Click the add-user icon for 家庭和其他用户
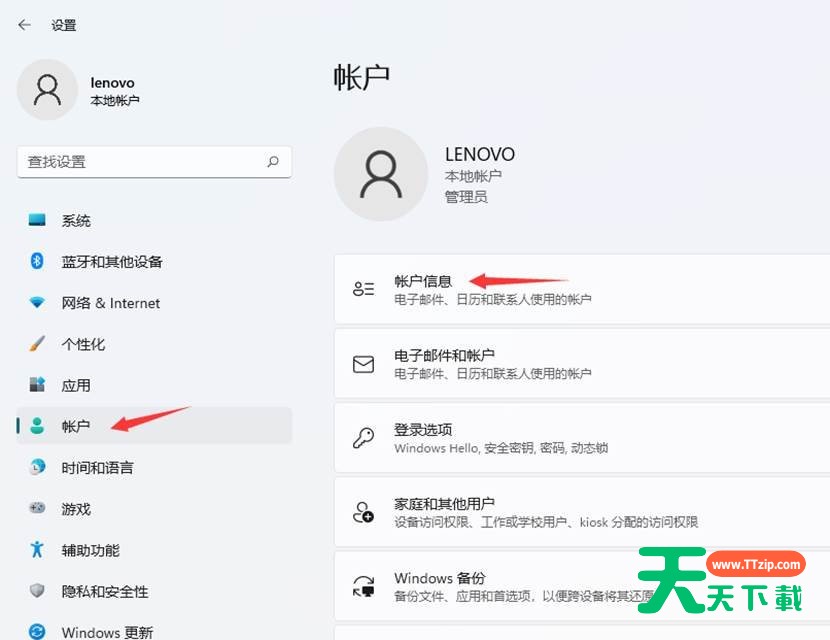This screenshot has width=830, height=640. (x=364, y=512)
